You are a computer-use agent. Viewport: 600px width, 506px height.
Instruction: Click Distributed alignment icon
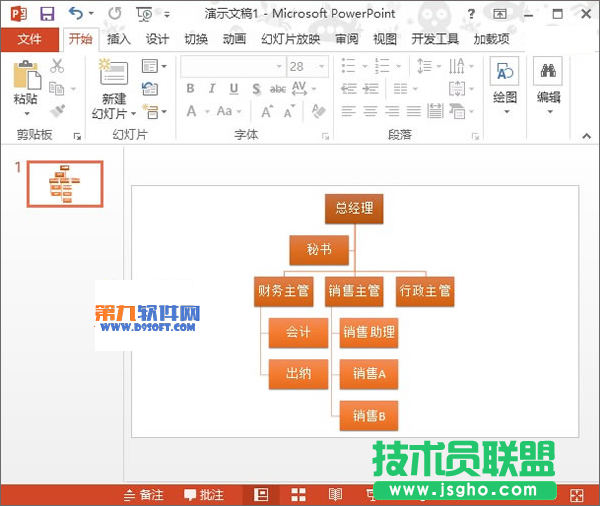point(435,111)
